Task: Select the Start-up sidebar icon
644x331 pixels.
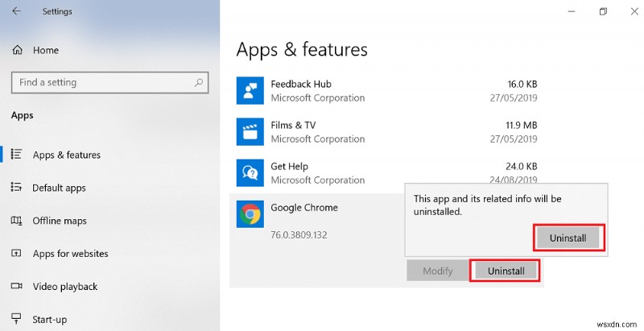Action: [x=16, y=319]
